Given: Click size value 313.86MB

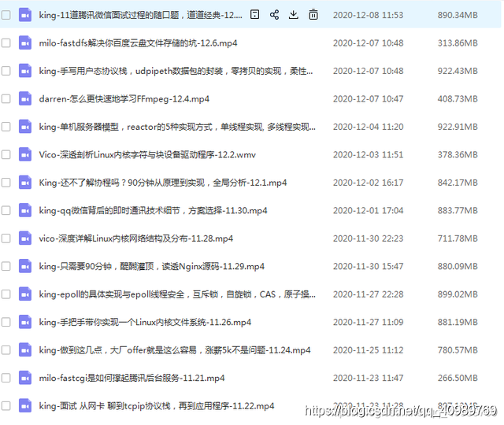Looking at the screenshot, I should [458, 43].
